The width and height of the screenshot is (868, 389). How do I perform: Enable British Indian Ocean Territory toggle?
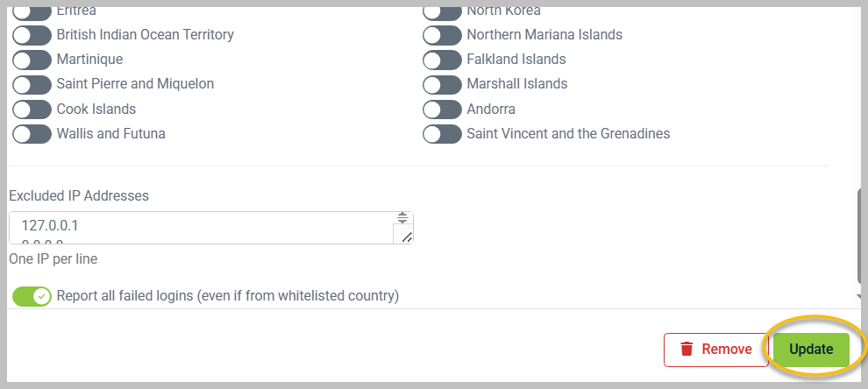[x=32, y=35]
